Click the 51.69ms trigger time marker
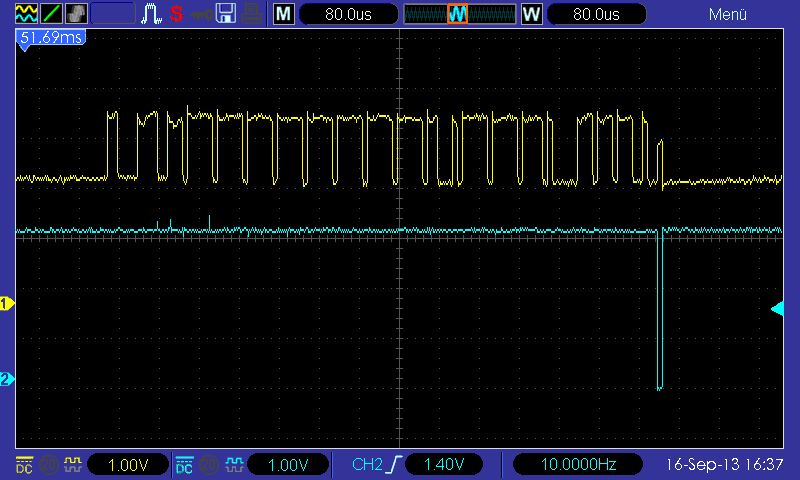The height and width of the screenshot is (480, 800). (50, 37)
